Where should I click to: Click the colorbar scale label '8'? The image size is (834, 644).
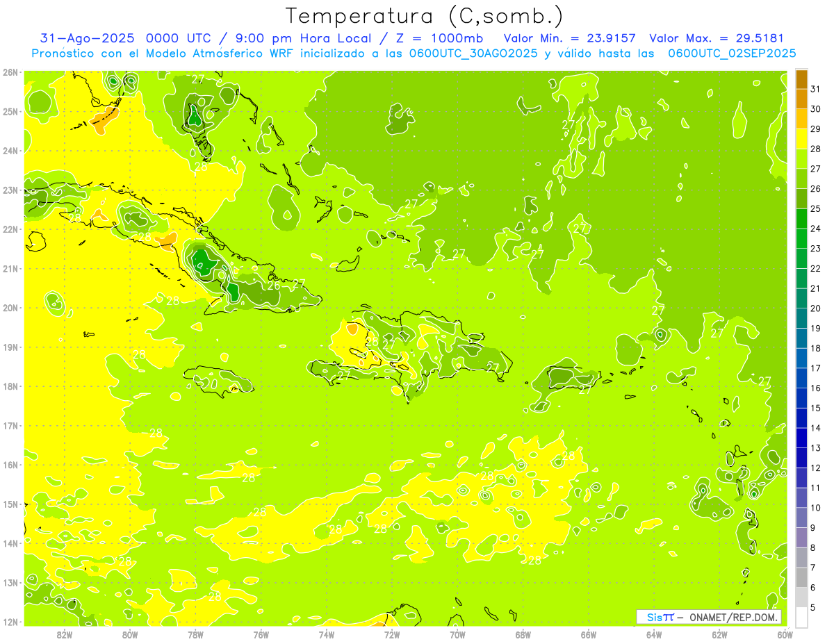pos(814,547)
